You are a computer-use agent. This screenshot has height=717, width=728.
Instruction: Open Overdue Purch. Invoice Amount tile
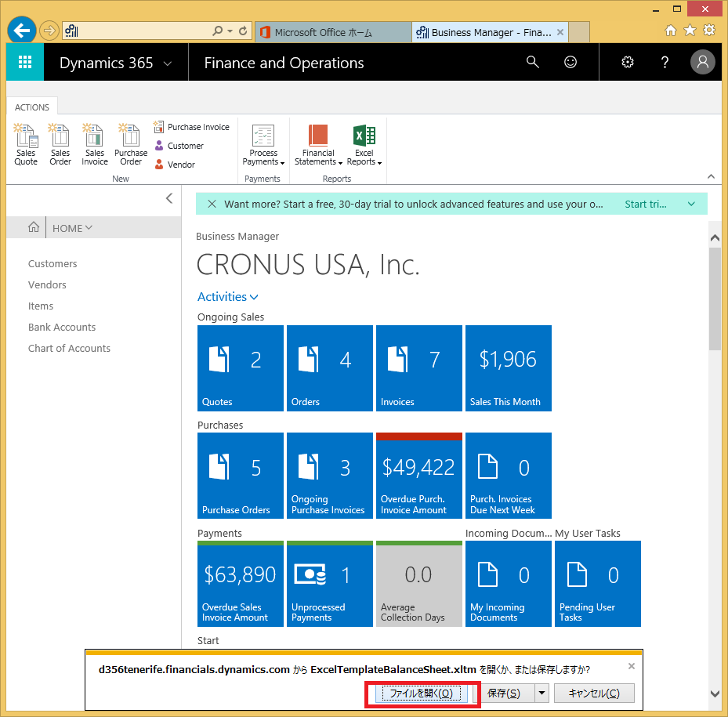click(419, 476)
